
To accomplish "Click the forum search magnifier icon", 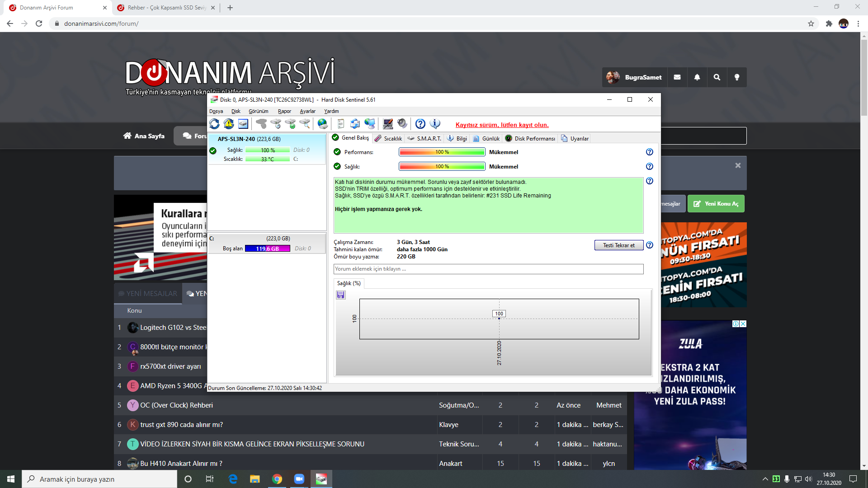I will click(x=717, y=77).
